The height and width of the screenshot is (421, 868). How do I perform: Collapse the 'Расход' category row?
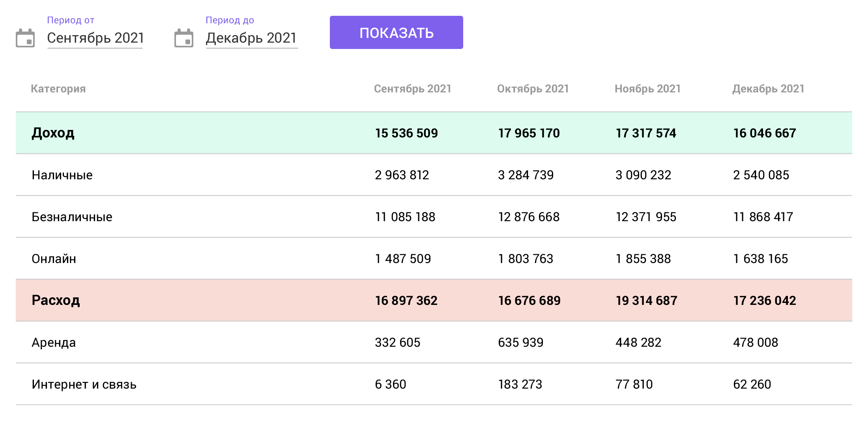56,301
